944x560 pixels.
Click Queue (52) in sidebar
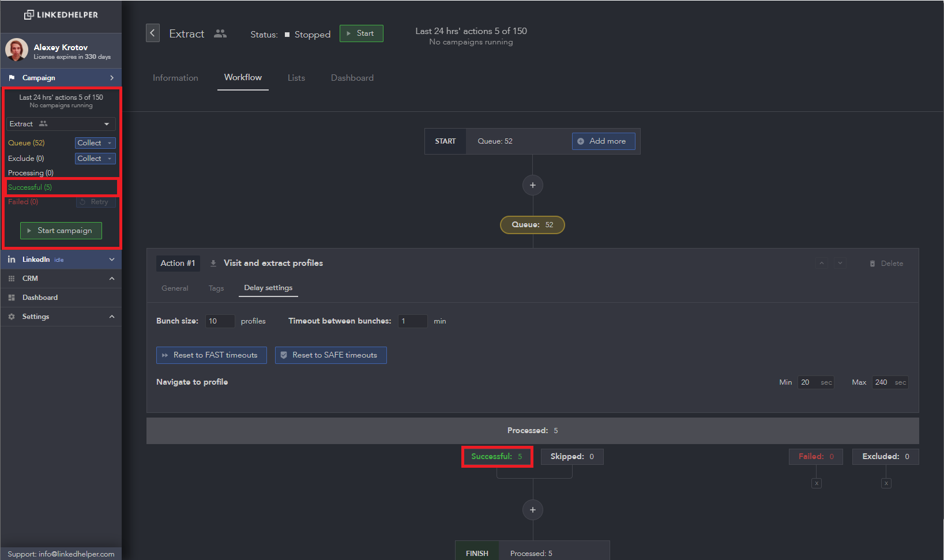click(27, 143)
